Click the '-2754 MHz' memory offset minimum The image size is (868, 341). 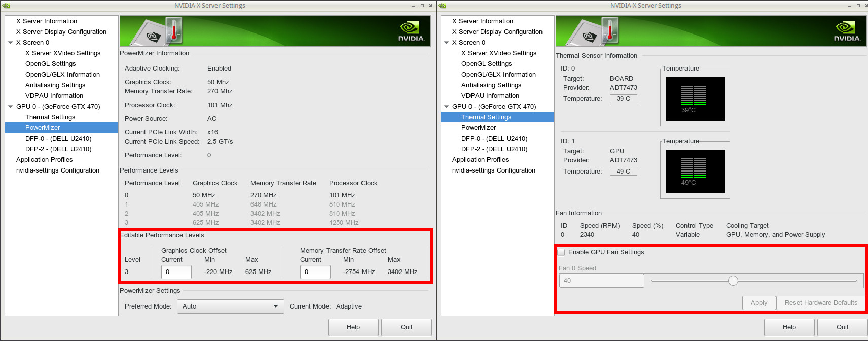click(359, 272)
